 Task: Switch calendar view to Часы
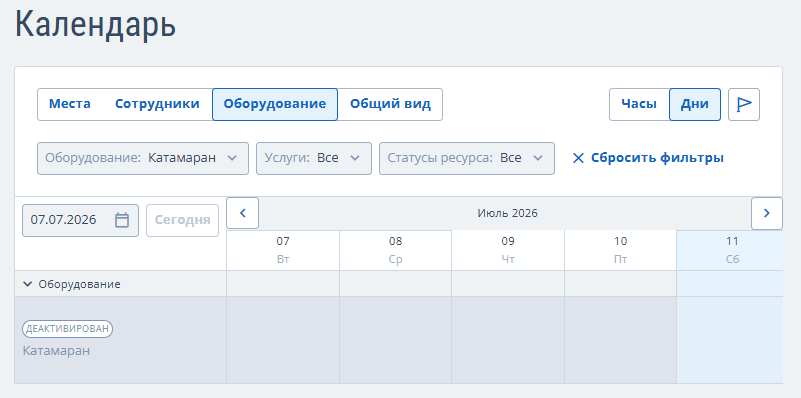[639, 104]
